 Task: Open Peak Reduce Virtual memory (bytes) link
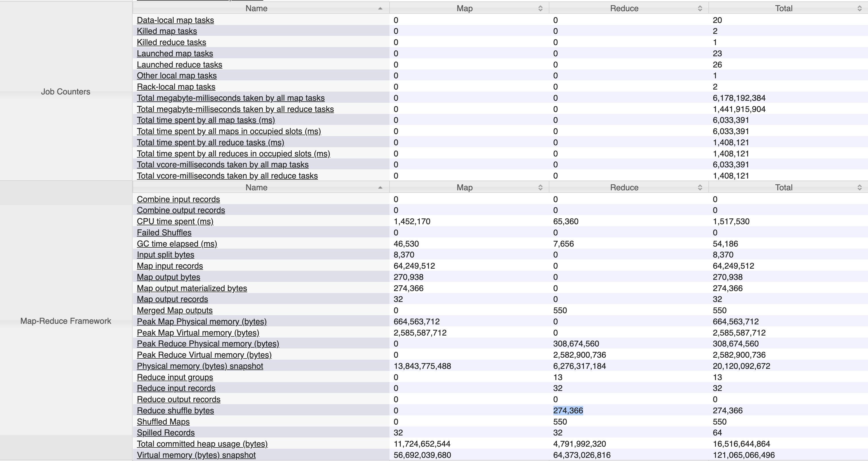click(x=204, y=355)
